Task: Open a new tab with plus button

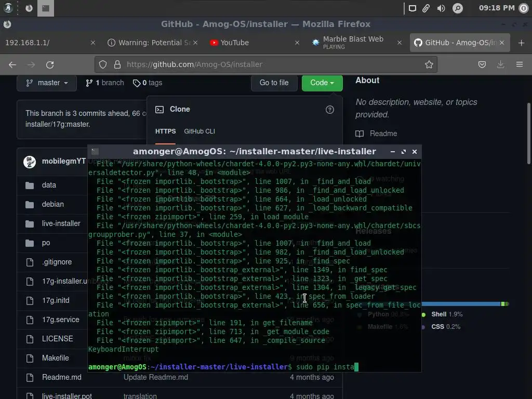Action: [522, 43]
